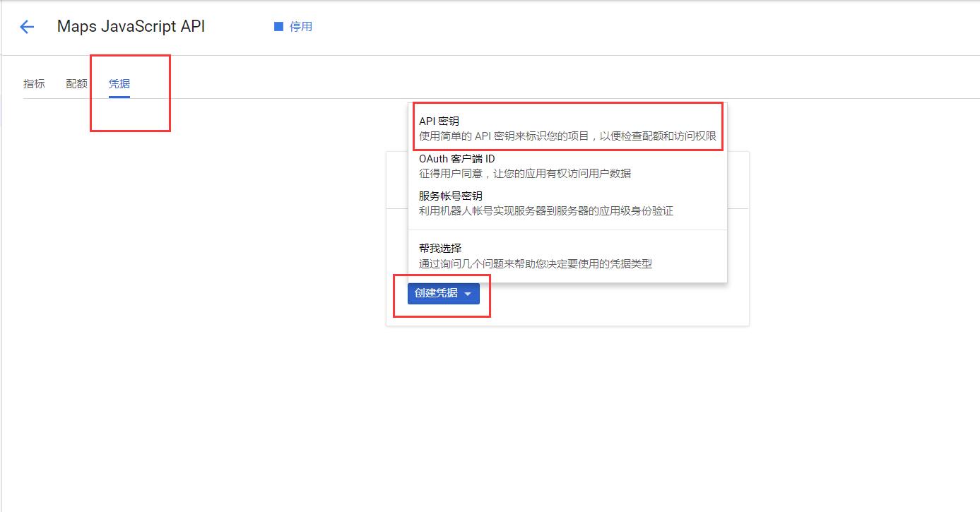Click the back arrow beside Maps JavaScript API
Image resolution: width=980 pixels, height=512 pixels.
(x=26, y=27)
